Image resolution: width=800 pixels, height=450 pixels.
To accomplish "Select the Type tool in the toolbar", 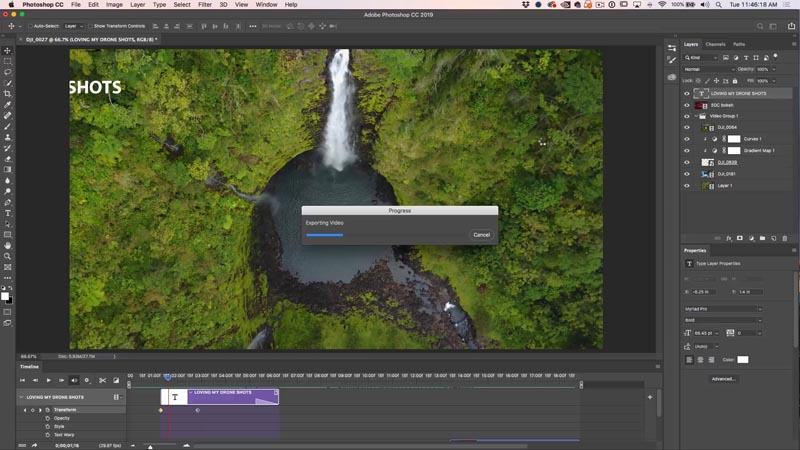I will pos(8,213).
